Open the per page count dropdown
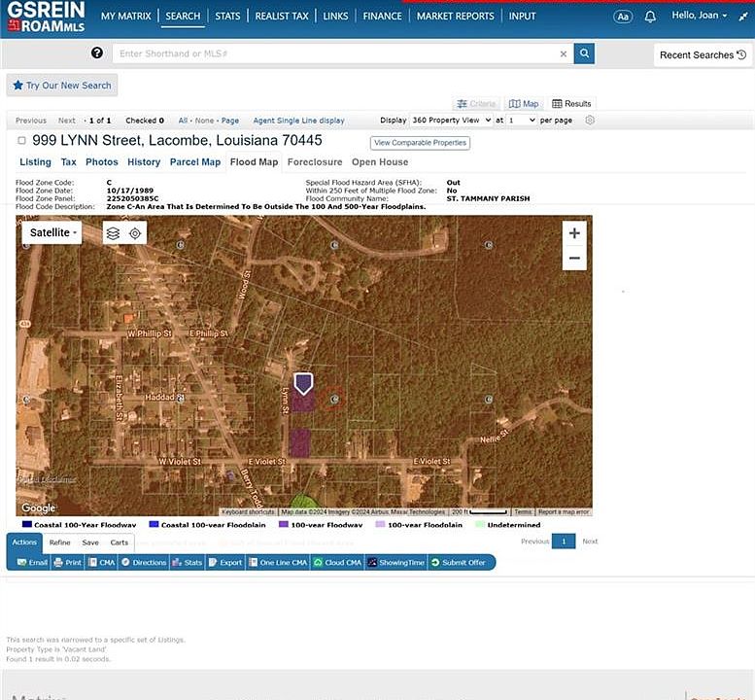This screenshot has height=700, width=755. coord(522,120)
